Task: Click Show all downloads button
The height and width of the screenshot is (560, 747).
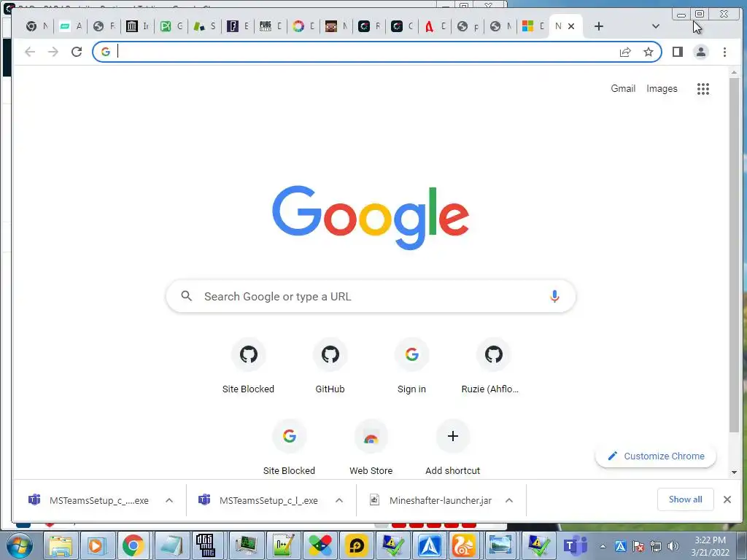Action: [686, 499]
